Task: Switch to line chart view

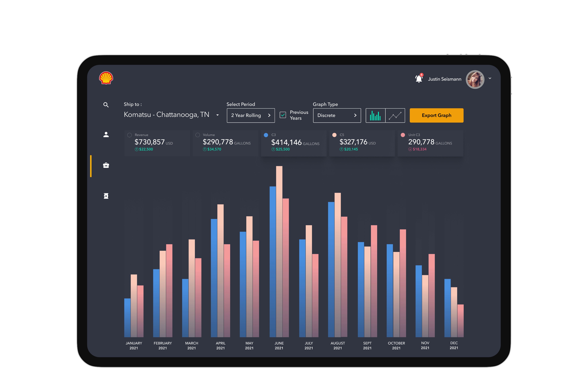Action: point(395,116)
